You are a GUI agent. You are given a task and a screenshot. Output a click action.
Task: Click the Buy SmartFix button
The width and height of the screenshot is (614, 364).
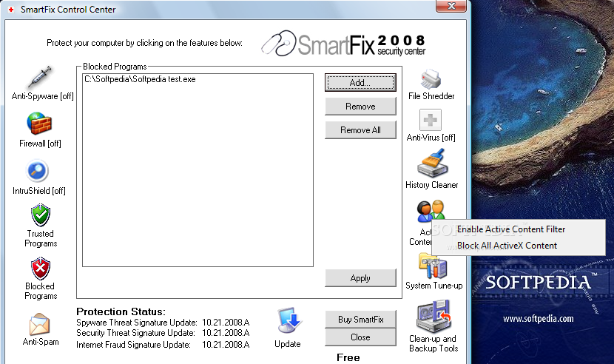pos(360,320)
